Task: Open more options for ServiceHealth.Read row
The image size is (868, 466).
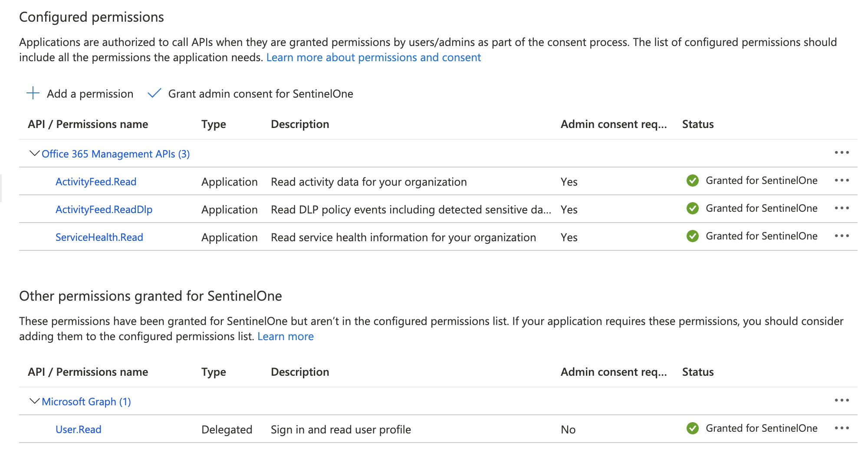Action: point(842,236)
